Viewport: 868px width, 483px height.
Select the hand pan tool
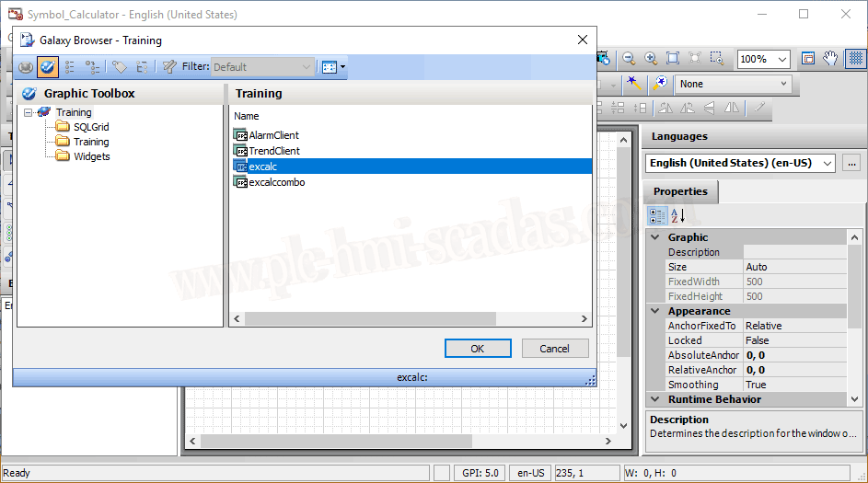pos(830,59)
